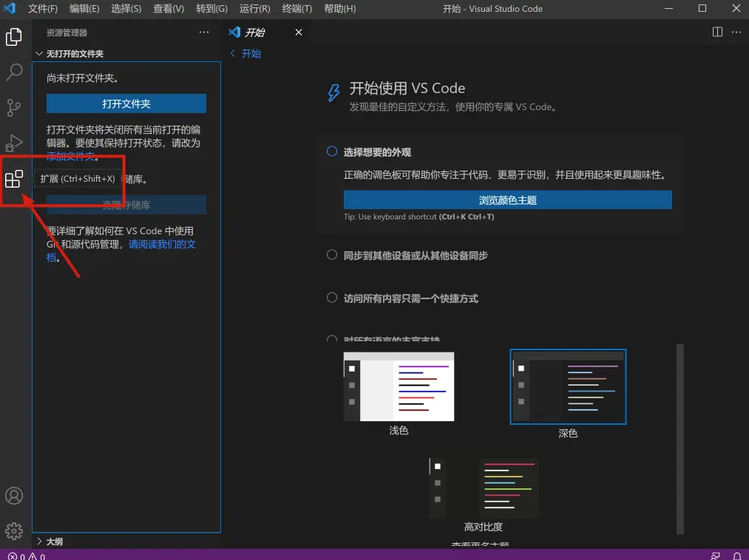Choose the 浅色 theme thumbnail
The height and width of the screenshot is (560, 749).
(399, 386)
